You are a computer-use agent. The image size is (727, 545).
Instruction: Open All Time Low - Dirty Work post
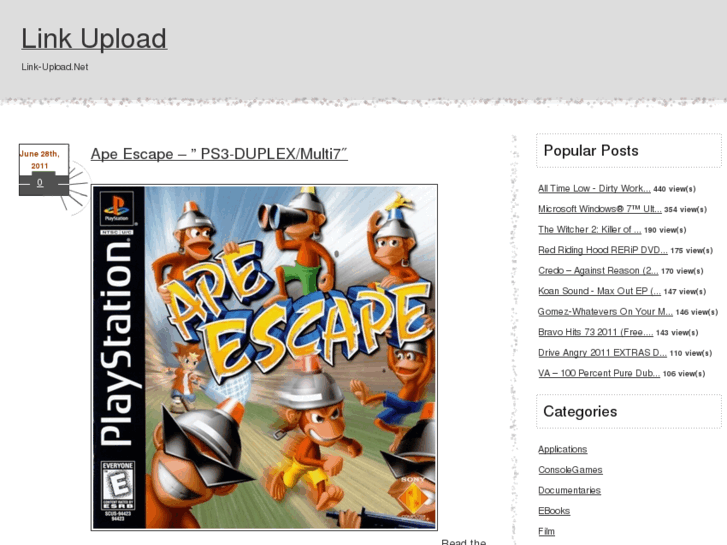pyautogui.click(x=594, y=188)
